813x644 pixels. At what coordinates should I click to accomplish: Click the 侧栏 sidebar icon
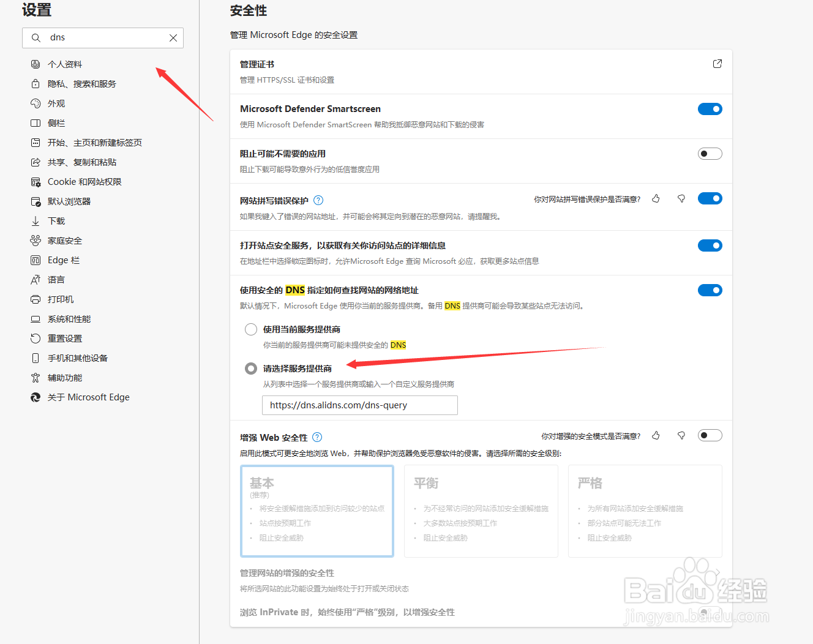point(36,123)
